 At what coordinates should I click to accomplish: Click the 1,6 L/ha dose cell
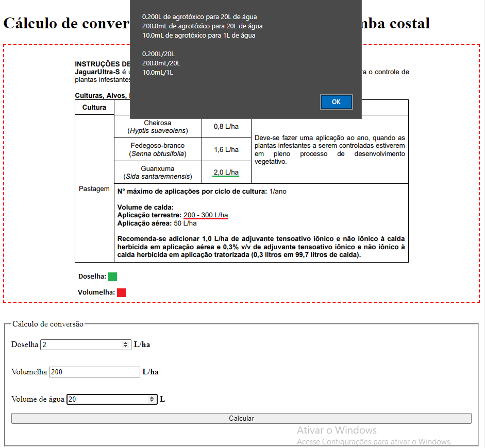226,149
